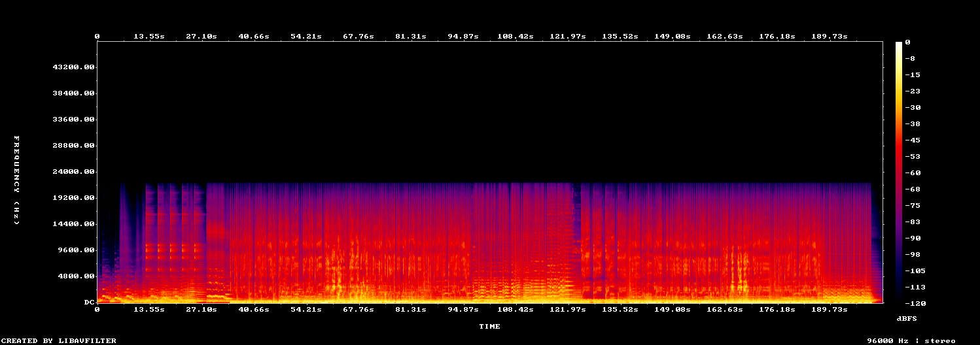Click the -45 dBFS scale value

[913, 140]
